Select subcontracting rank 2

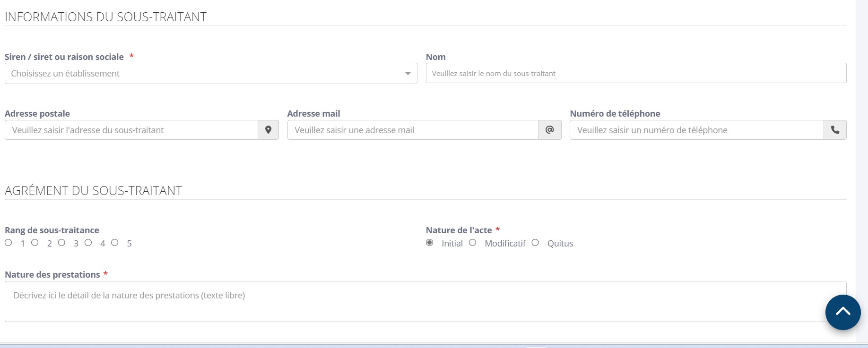[x=35, y=243]
